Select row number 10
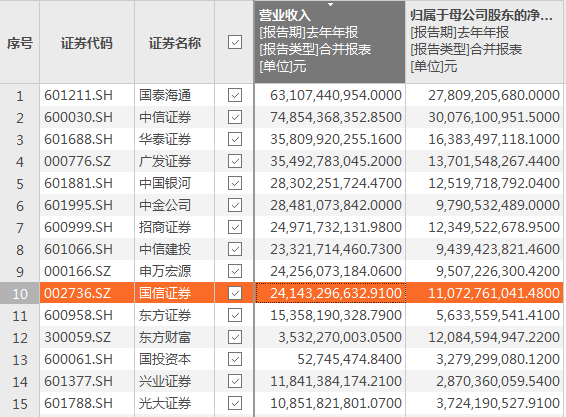Viewport: 566px width, 417px height. [19, 294]
